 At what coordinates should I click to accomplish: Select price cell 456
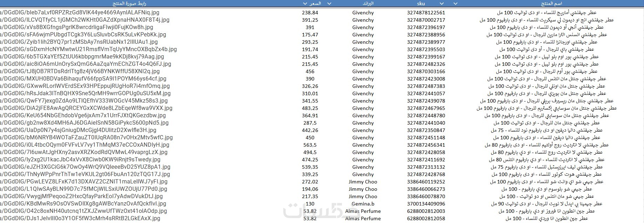310,71
